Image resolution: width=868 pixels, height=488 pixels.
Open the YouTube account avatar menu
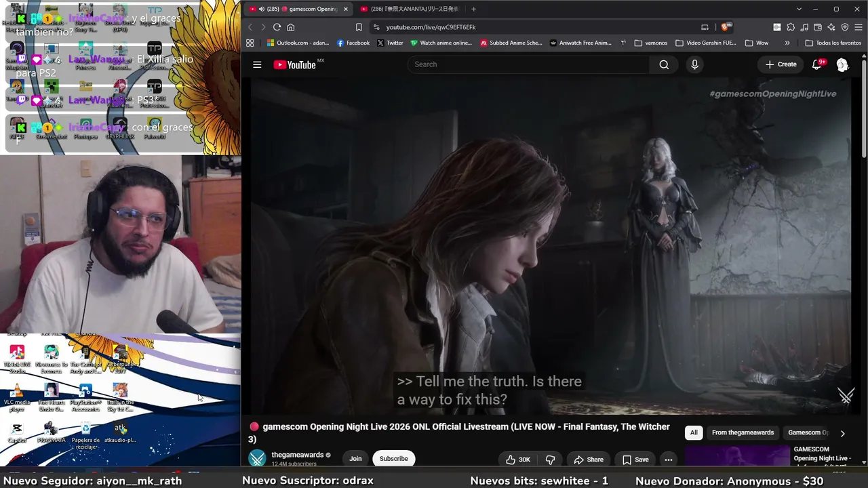(842, 64)
